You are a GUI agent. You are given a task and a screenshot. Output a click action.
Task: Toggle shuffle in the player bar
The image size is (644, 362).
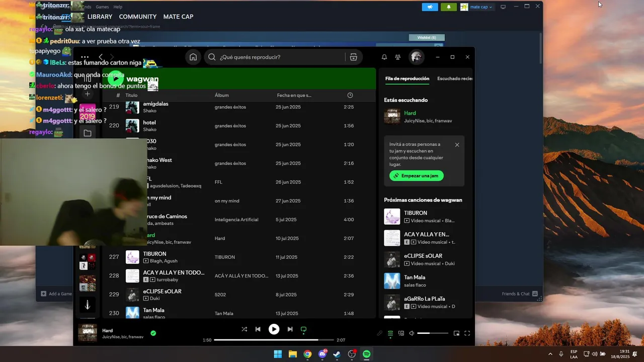pyautogui.click(x=244, y=329)
